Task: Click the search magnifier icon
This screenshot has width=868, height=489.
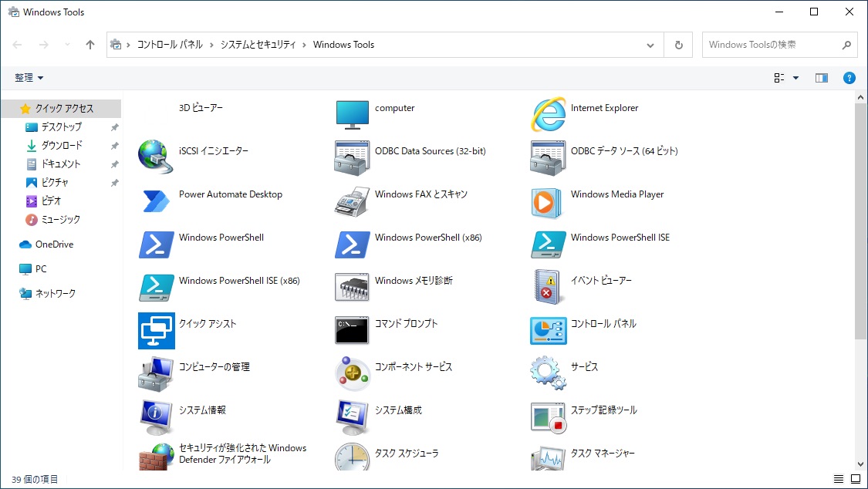Action: tap(846, 45)
